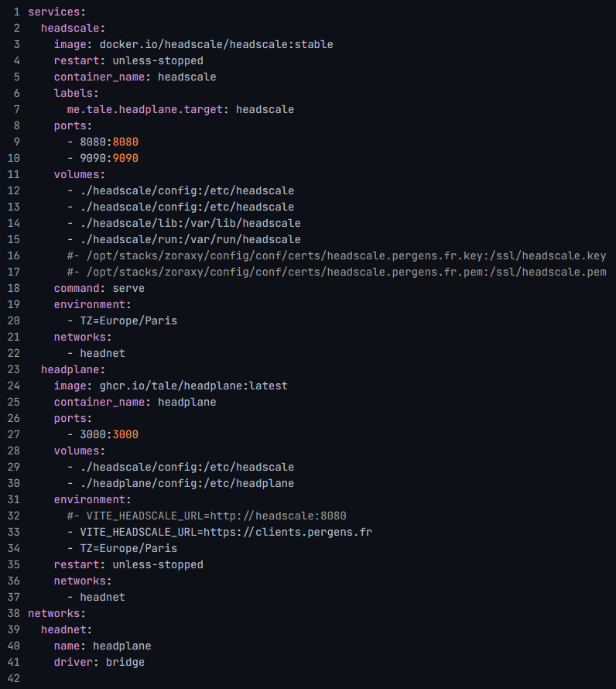The width and height of the screenshot is (616, 689).
Task: Click the https://clients.pergens.fr URL
Action: point(291,532)
